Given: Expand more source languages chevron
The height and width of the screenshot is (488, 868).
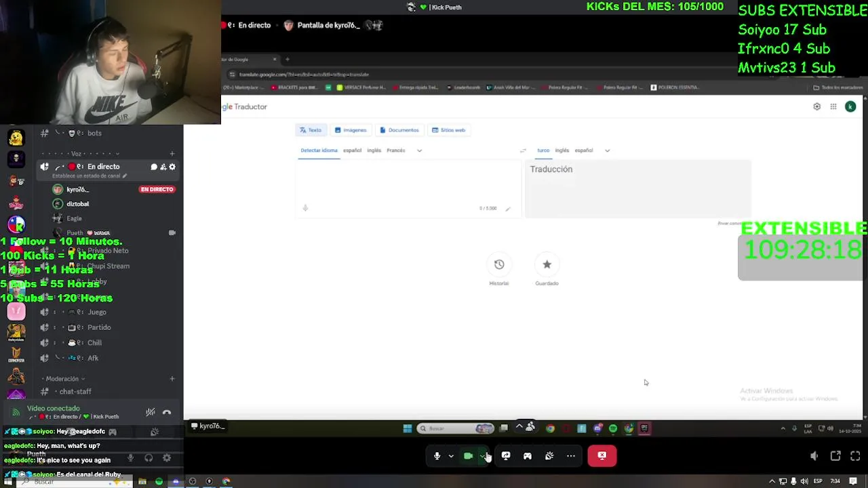Looking at the screenshot, I should (419, 150).
